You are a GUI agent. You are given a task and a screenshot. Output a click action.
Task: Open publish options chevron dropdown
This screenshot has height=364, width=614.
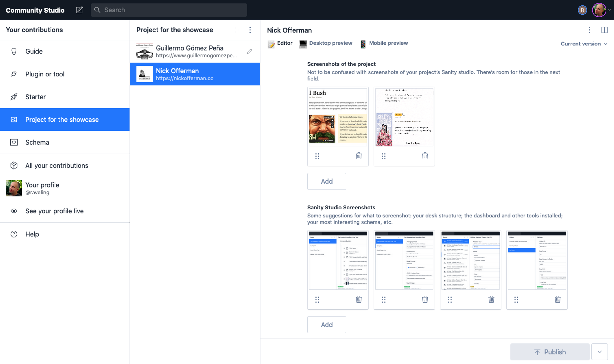599,352
